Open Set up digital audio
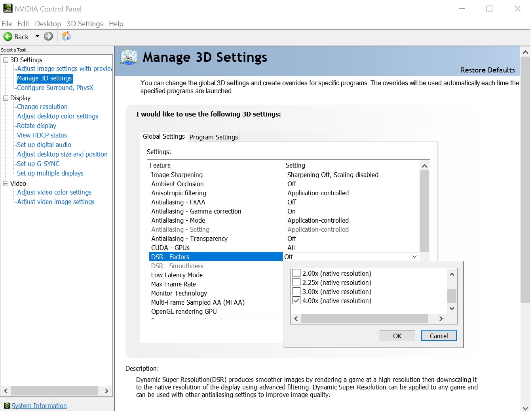 [44, 145]
